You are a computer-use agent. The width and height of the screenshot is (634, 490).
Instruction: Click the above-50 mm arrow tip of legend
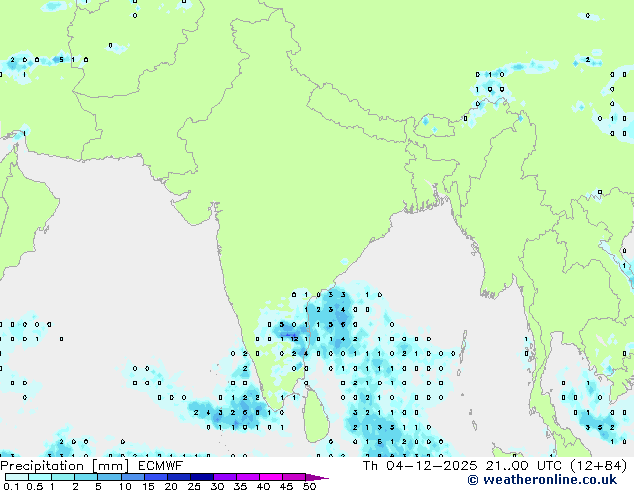[x=317, y=477]
